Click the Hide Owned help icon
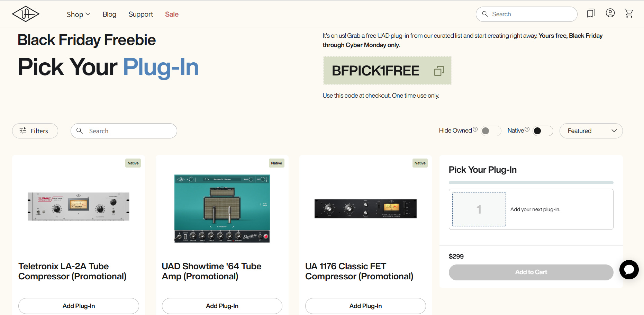 tap(475, 129)
